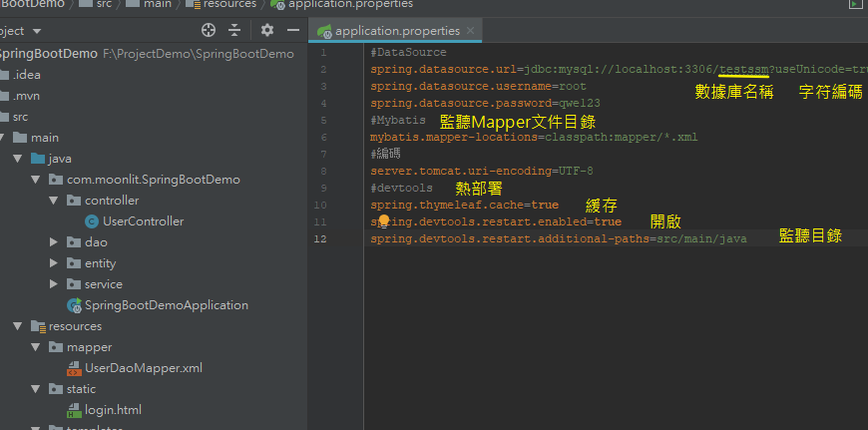Click the UserController class icon
The width and height of the screenshot is (868, 430).
point(92,221)
